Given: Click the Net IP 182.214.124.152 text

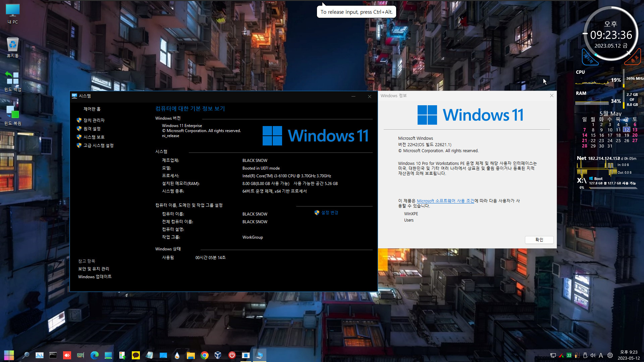Looking at the screenshot, I should pyautogui.click(x=604, y=159).
